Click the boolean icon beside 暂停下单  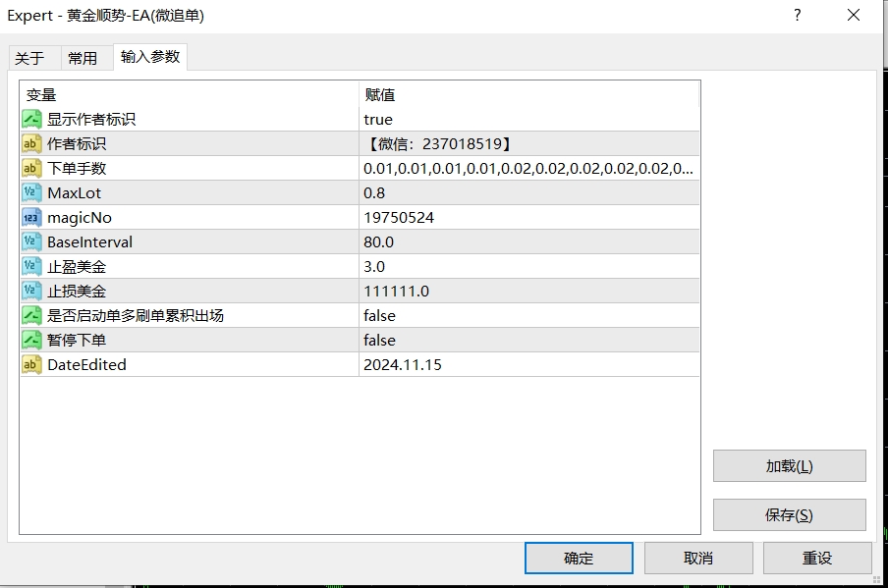tap(32, 340)
